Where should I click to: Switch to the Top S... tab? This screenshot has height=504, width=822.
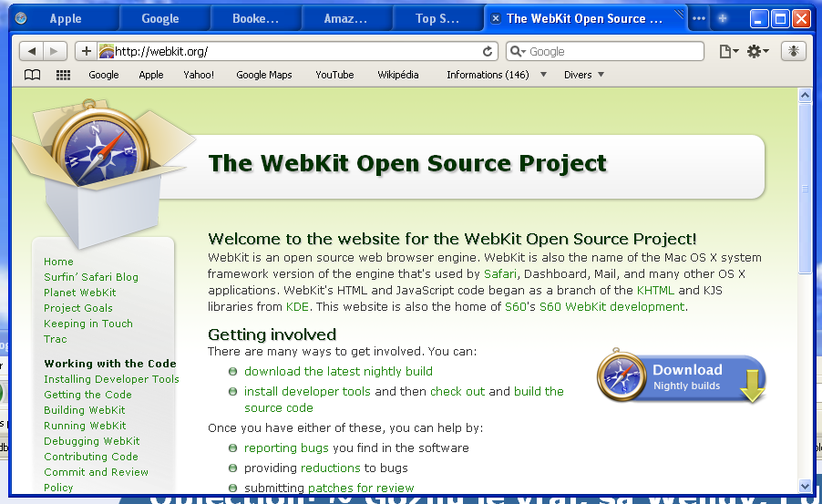437,19
